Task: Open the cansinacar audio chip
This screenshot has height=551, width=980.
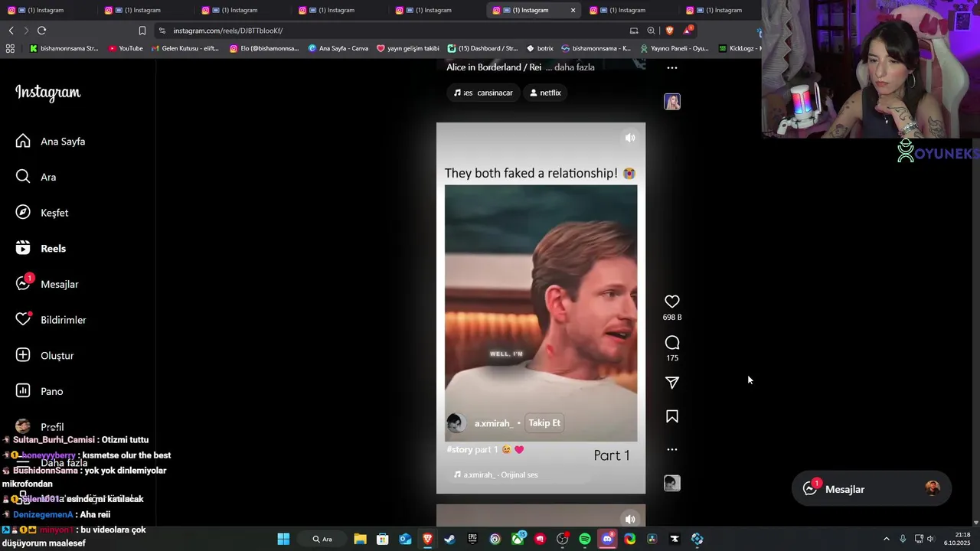Action: point(483,93)
